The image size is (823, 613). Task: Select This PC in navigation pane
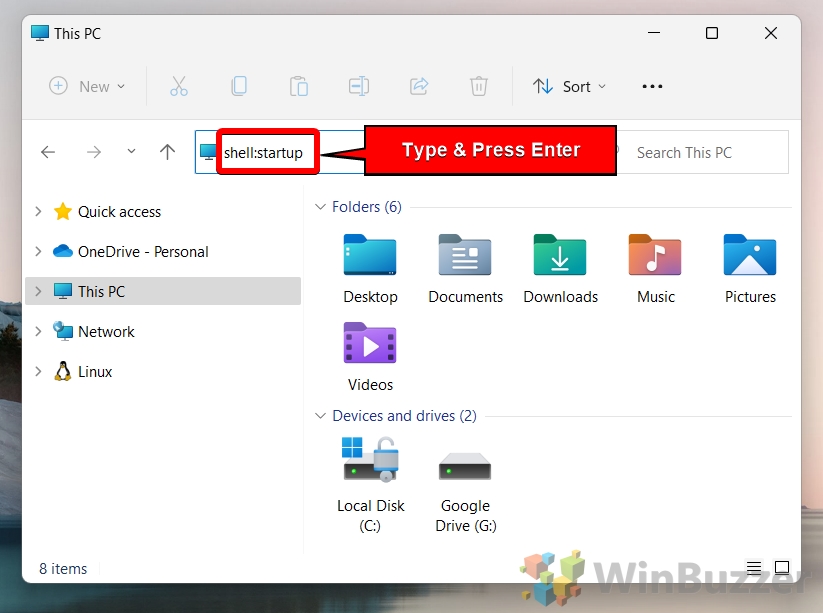click(x=163, y=291)
